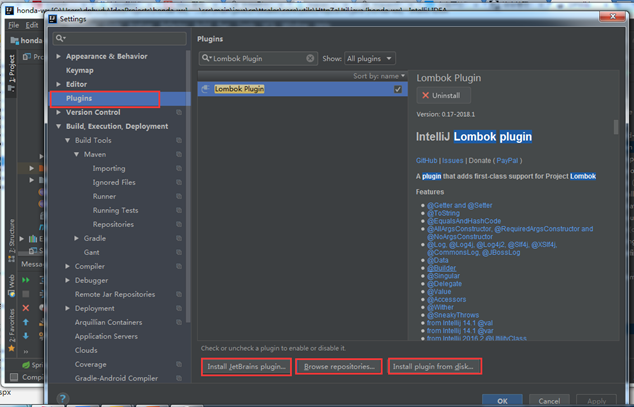Select Ignored Files settings
The height and width of the screenshot is (407, 634).
[114, 182]
